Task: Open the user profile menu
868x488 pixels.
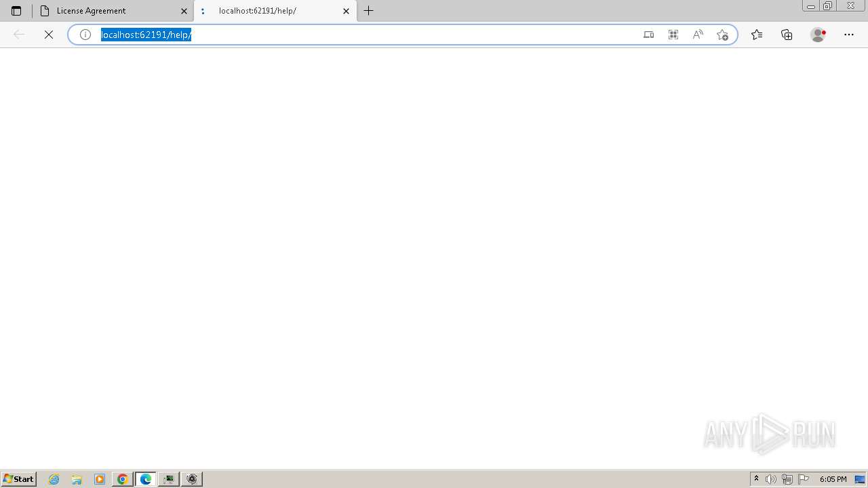Action: pyautogui.click(x=818, y=35)
